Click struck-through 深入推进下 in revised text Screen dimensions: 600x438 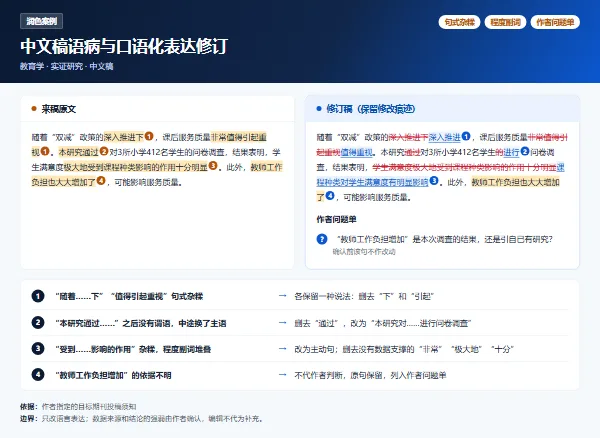point(408,137)
